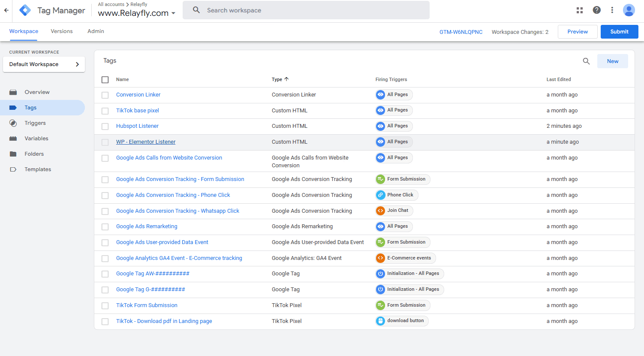Switch to the Admin tab
644x356 pixels.
pyautogui.click(x=96, y=31)
